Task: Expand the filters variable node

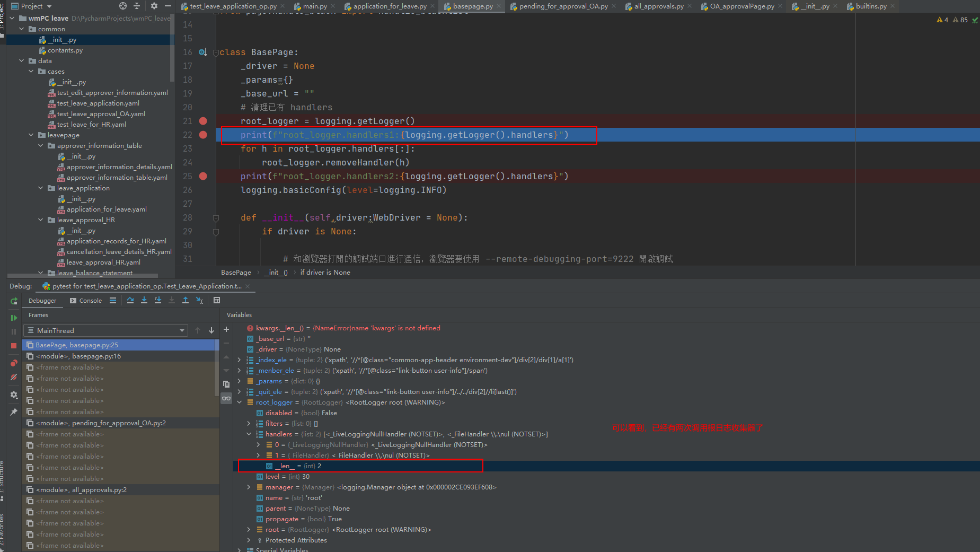Action: click(249, 424)
